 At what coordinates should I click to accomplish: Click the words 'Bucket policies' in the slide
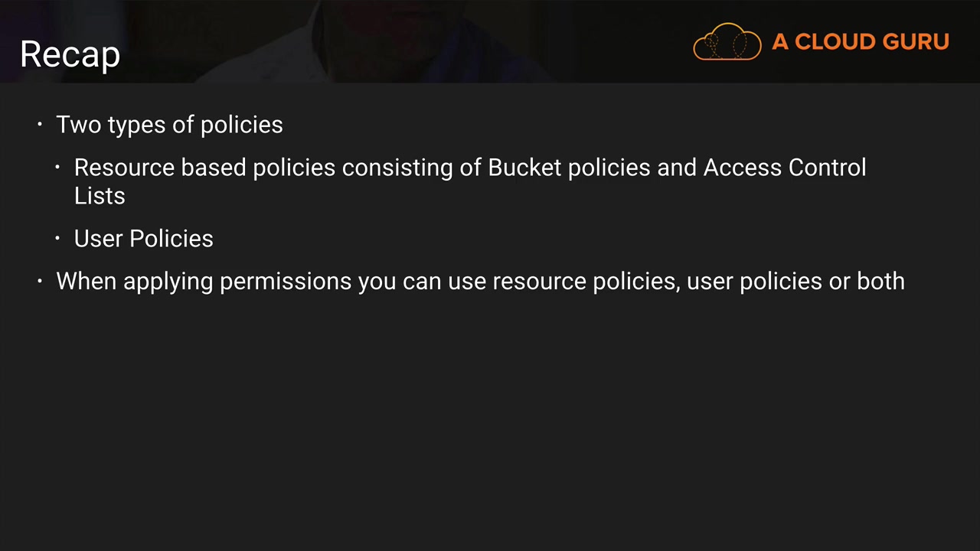coord(569,168)
